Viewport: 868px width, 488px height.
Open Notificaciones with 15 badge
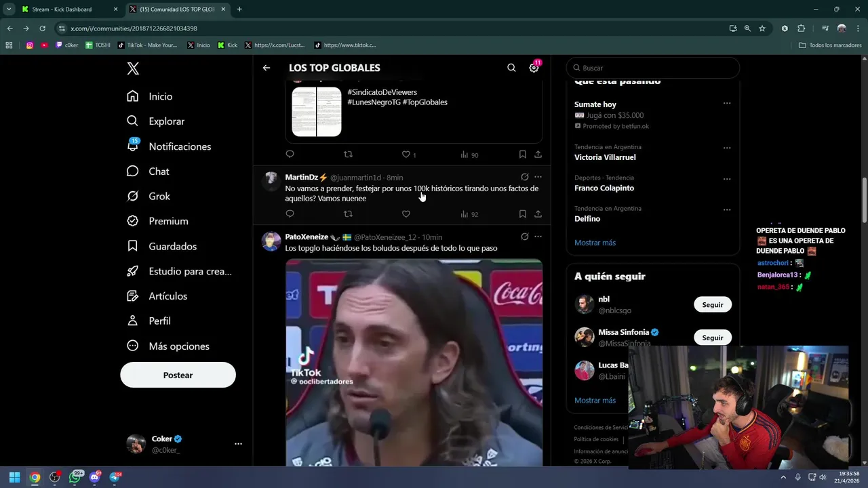pos(169,146)
